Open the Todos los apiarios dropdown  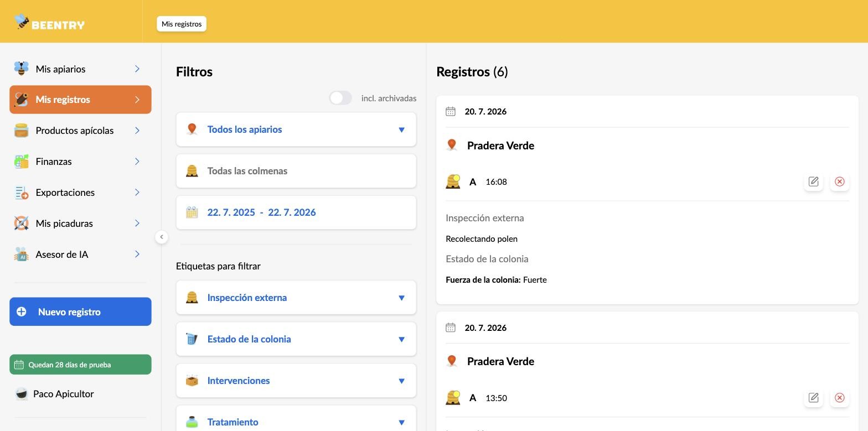click(x=296, y=129)
